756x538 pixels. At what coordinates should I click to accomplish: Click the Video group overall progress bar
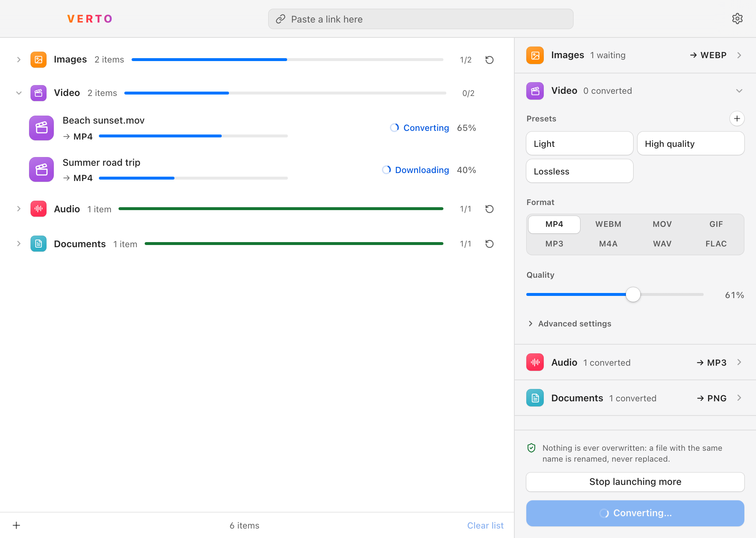point(285,93)
